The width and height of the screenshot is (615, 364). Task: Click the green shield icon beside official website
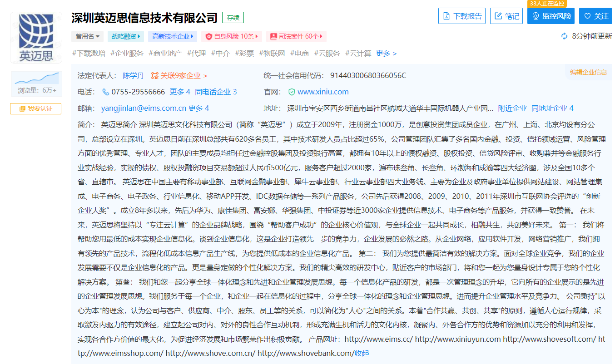(x=292, y=92)
